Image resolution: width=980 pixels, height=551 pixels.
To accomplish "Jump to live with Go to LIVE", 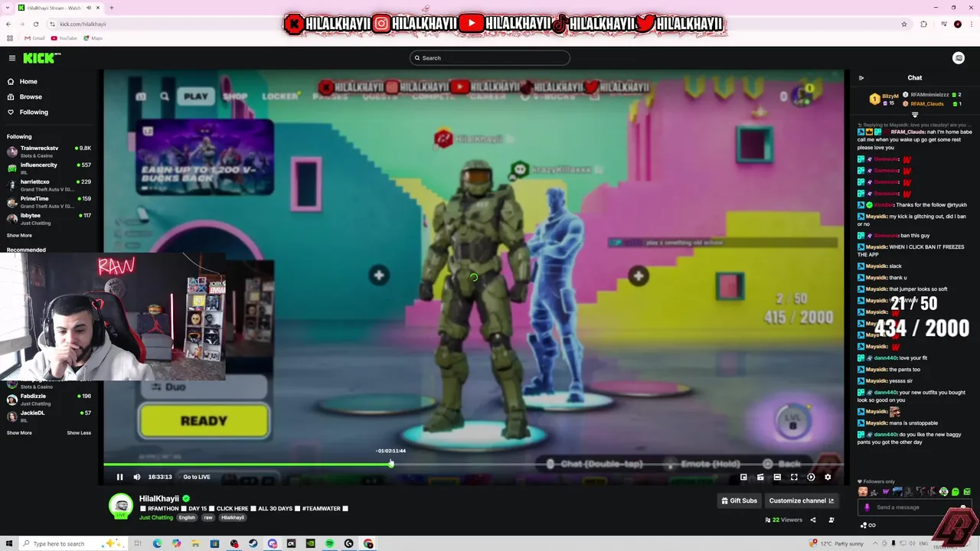I will [197, 477].
